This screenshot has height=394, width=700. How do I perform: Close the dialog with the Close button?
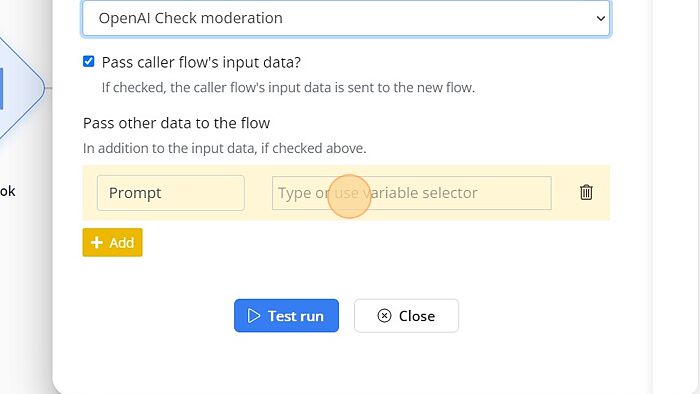point(406,315)
